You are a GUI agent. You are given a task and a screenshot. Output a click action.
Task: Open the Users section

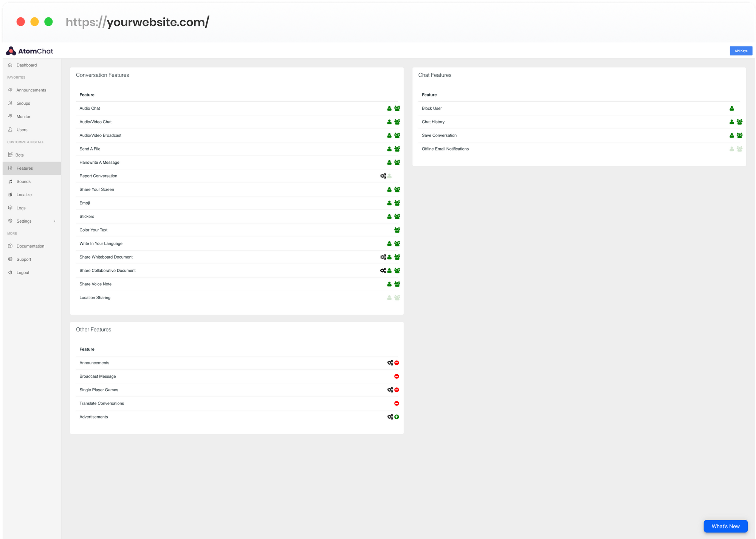[x=22, y=129]
